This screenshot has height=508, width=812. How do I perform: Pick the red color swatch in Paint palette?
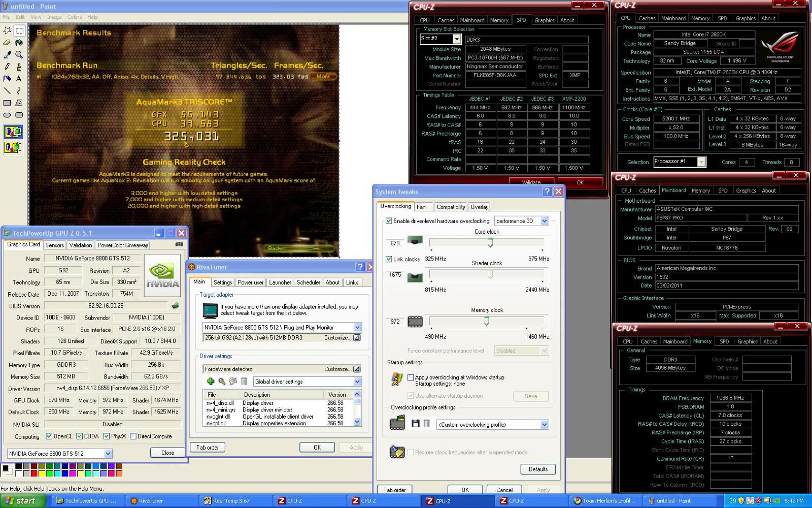tap(35, 473)
